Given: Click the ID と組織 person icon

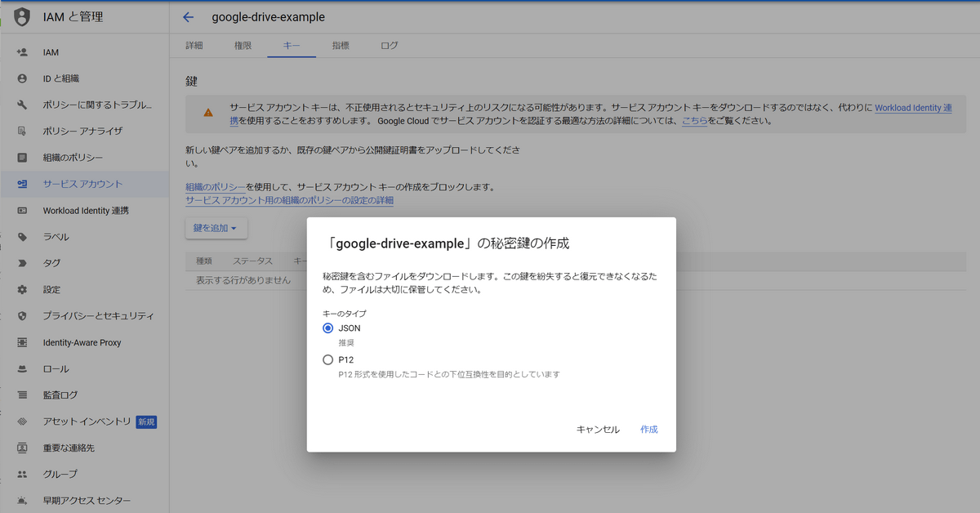Looking at the screenshot, I should tap(22, 78).
